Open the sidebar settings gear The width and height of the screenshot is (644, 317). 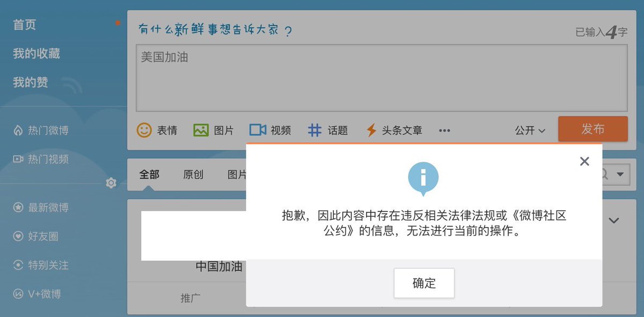click(x=111, y=183)
